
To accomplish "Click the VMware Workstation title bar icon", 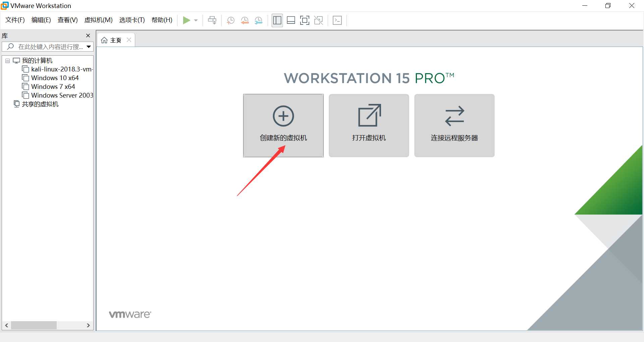I will coord(4,5).
